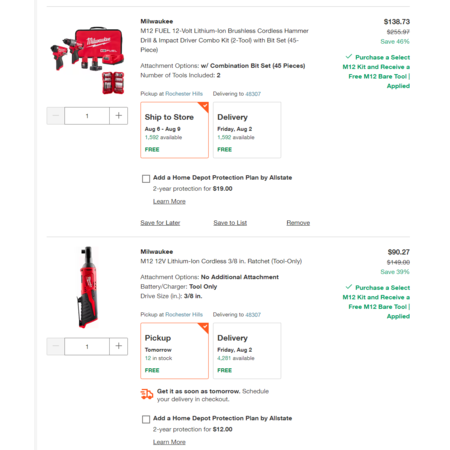450x450 pixels.
Task: Select Pickup Tomorrow option for ratchet
Action: (175, 351)
